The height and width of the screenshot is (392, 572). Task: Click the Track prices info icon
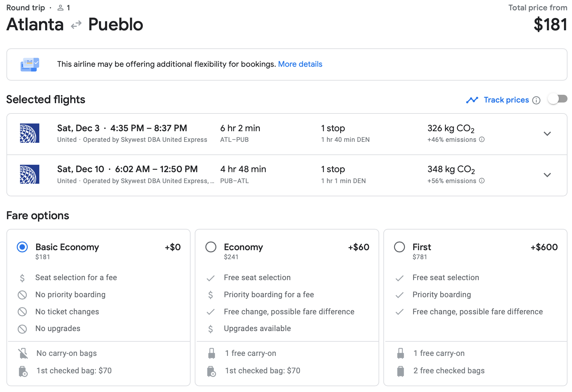click(536, 100)
